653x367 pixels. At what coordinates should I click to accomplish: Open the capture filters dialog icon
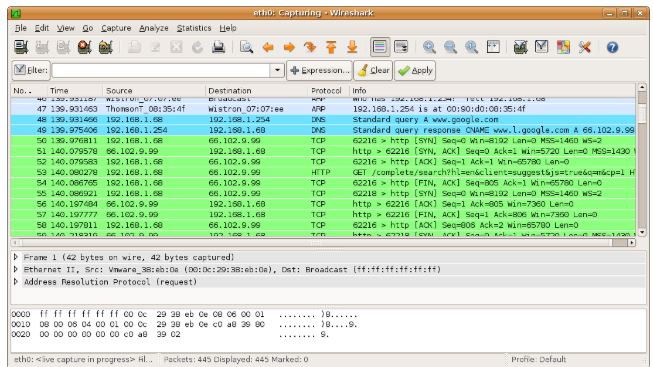coord(521,47)
